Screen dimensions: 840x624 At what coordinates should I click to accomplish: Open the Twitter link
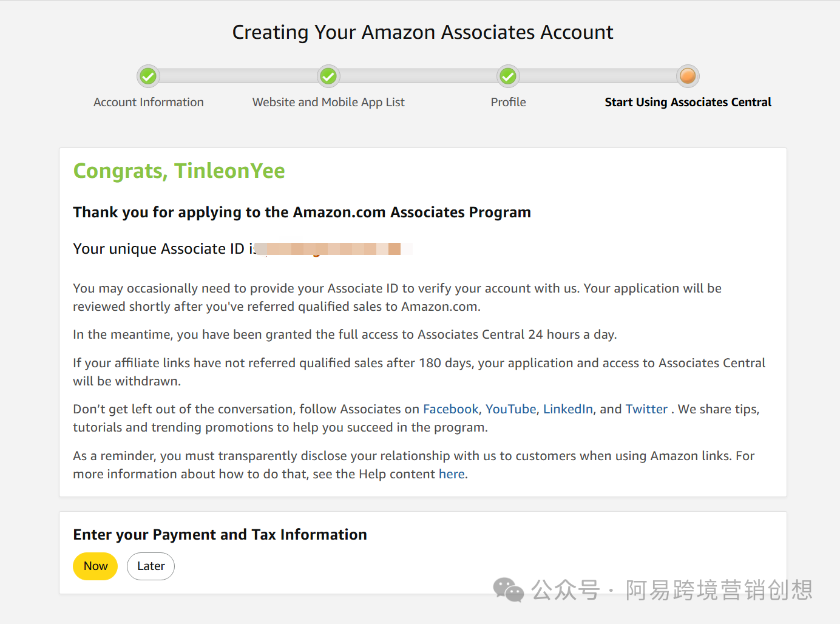tap(646, 409)
